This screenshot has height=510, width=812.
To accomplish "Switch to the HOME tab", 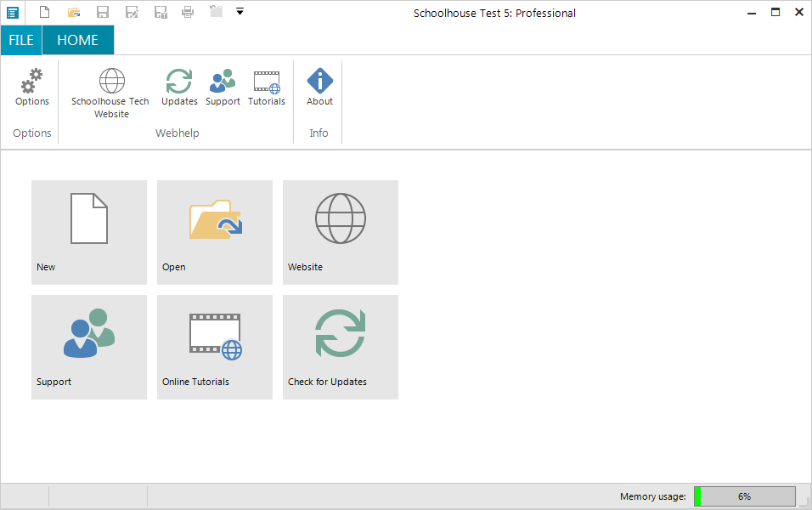I will pos(77,40).
